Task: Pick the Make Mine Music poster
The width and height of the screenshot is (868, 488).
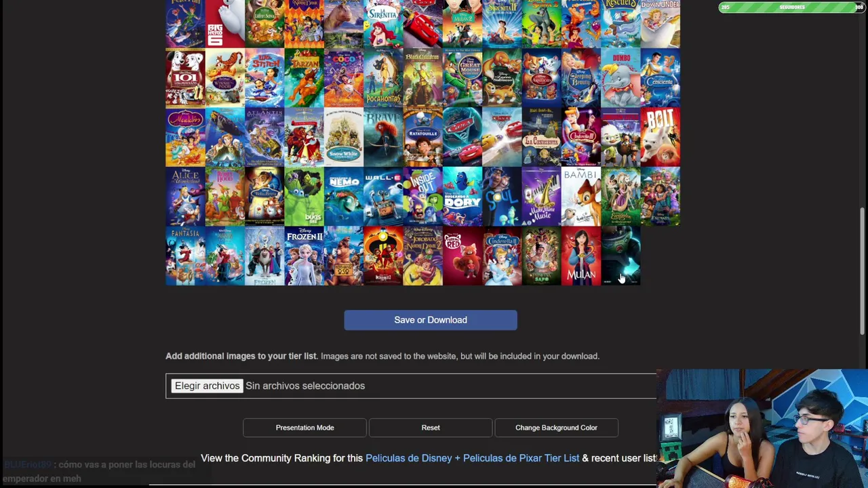Action: click(541, 197)
